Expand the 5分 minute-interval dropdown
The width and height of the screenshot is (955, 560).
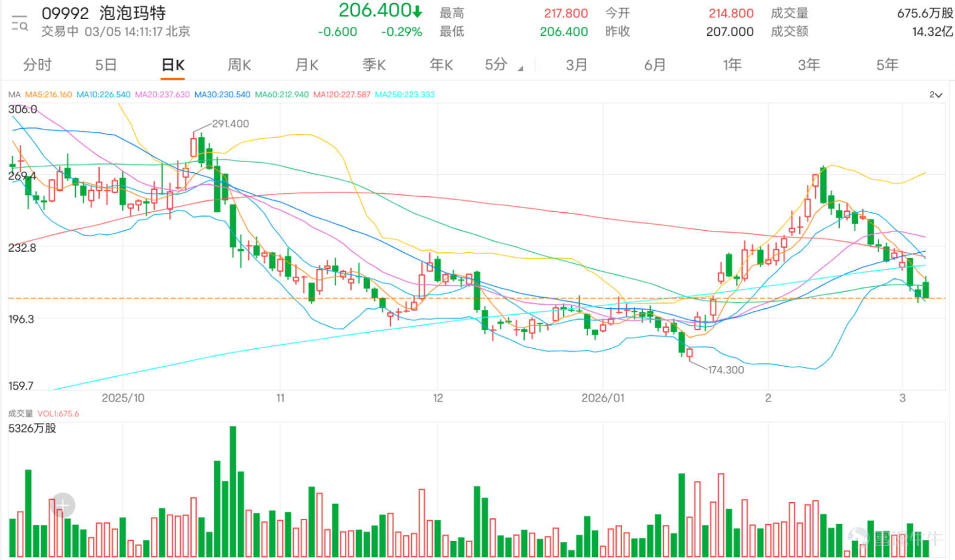click(503, 64)
